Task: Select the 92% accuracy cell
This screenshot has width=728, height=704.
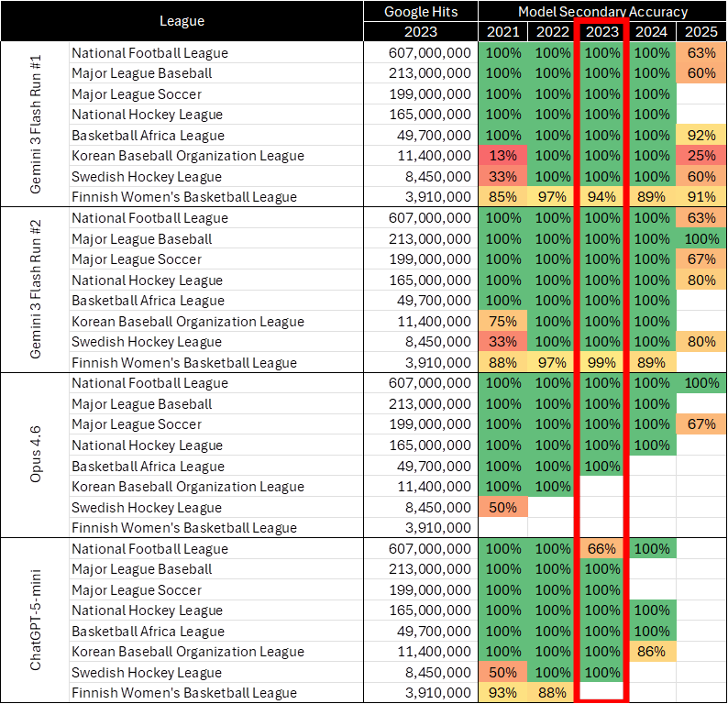Action: [x=701, y=135]
